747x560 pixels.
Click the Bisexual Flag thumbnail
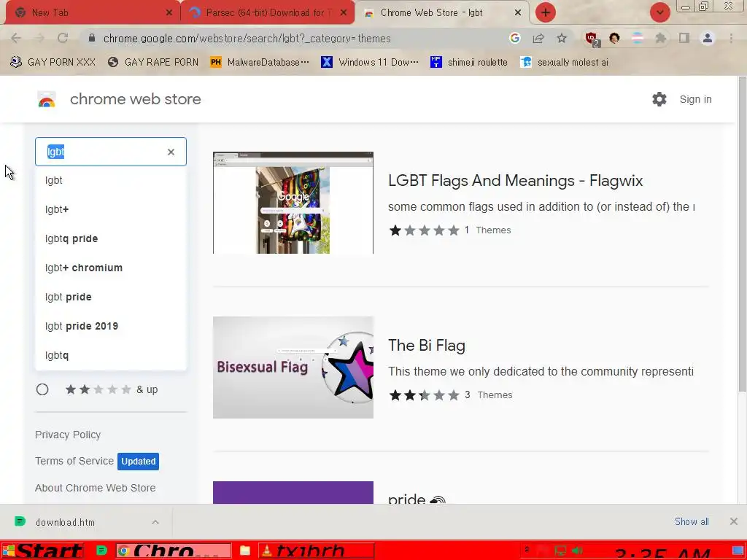293,367
